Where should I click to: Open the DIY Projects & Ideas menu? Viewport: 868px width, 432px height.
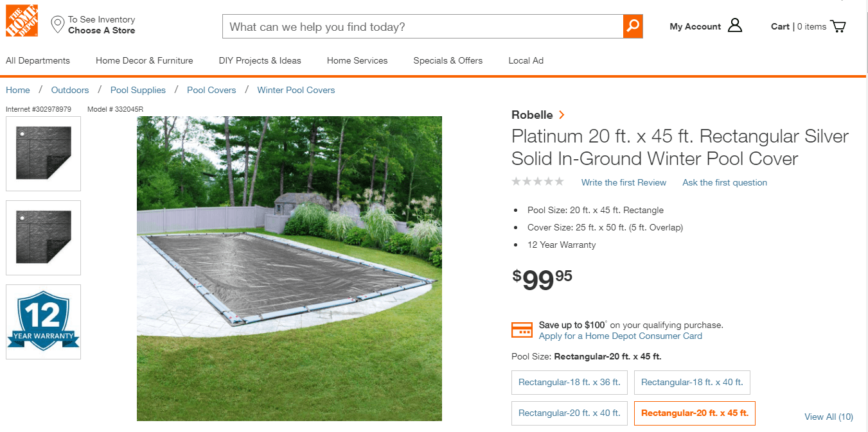260,60
